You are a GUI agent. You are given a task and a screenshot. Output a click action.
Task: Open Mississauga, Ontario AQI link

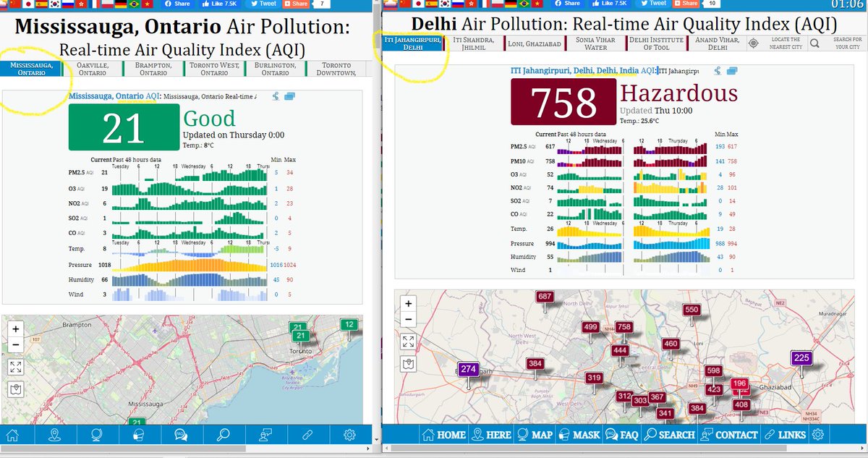114,96
